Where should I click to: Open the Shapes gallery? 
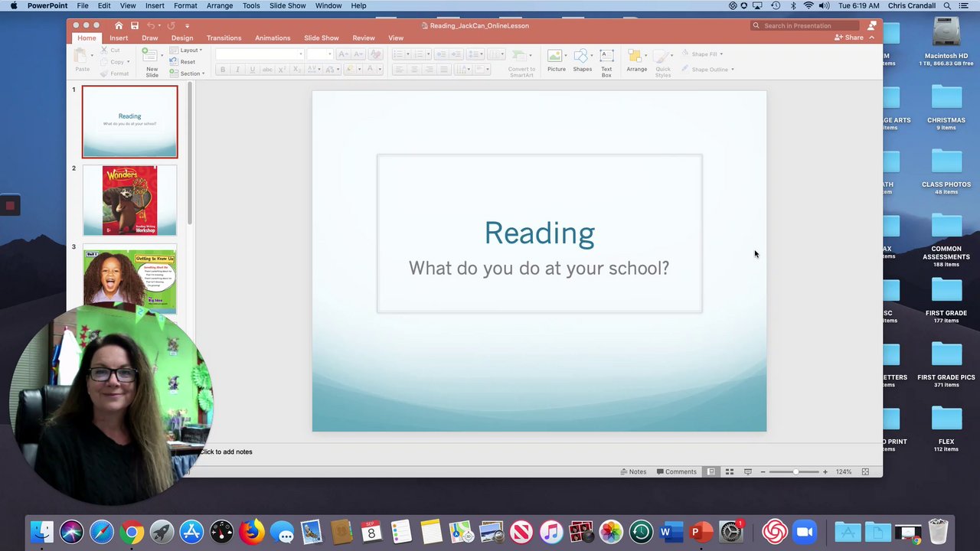click(583, 61)
